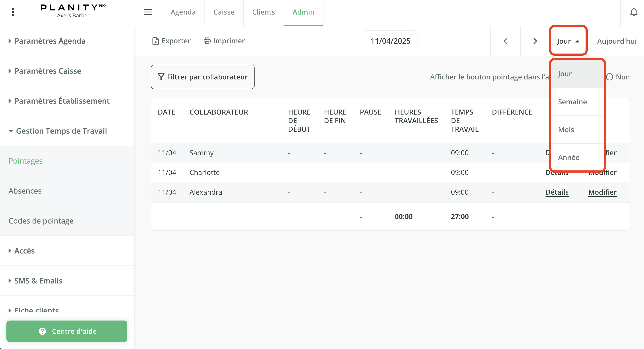Image resolution: width=644 pixels, height=349 pixels.
Task: Select Semaine in the period dropdown
Action: click(572, 102)
